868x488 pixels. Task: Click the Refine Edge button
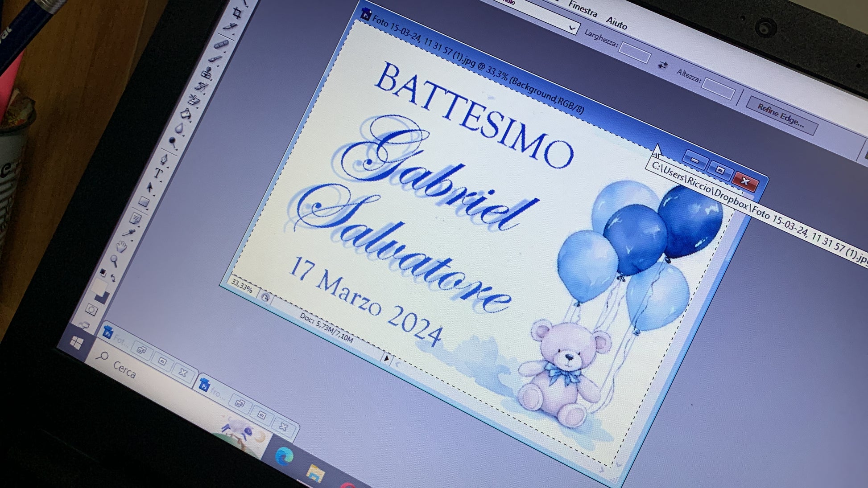pos(781,115)
